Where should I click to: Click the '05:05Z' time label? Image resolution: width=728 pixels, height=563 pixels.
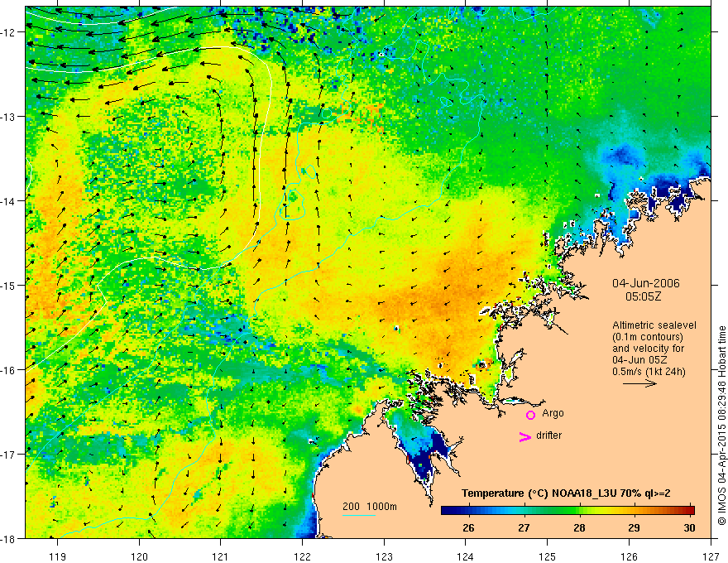tap(643, 296)
